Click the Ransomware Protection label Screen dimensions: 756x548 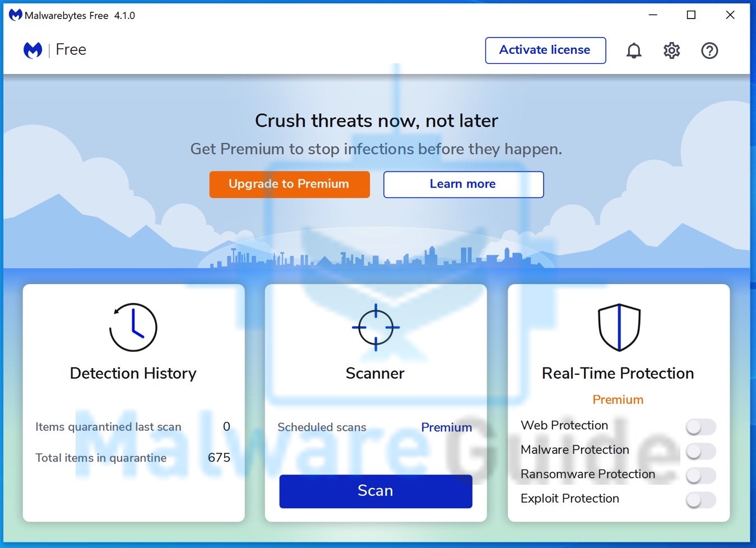coord(588,474)
